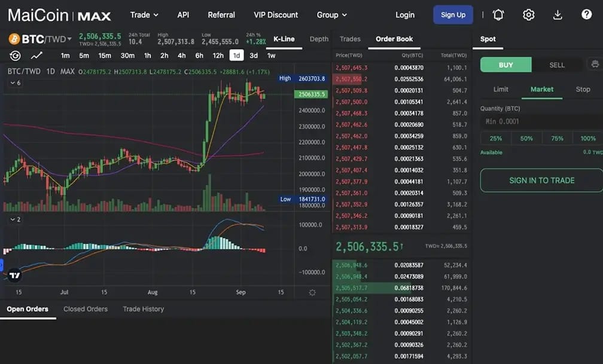Click the calculator icon beside SELL
603x364 pixels.
pos(595,64)
